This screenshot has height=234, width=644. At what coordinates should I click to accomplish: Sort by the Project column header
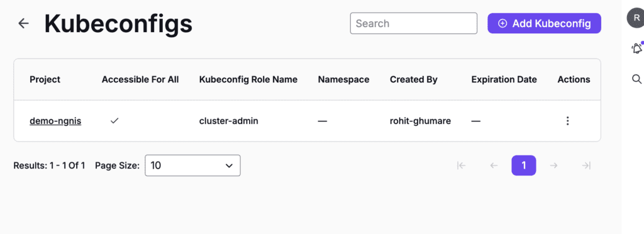[45, 80]
